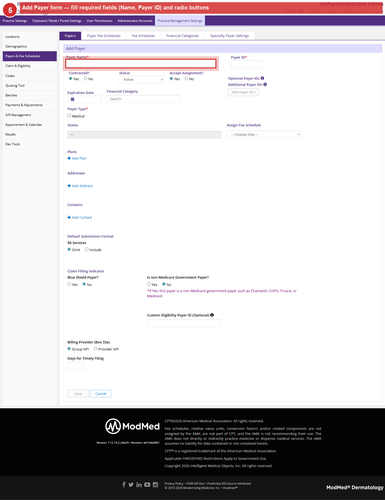Focus the Payer Name input field

click(x=141, y=64)
